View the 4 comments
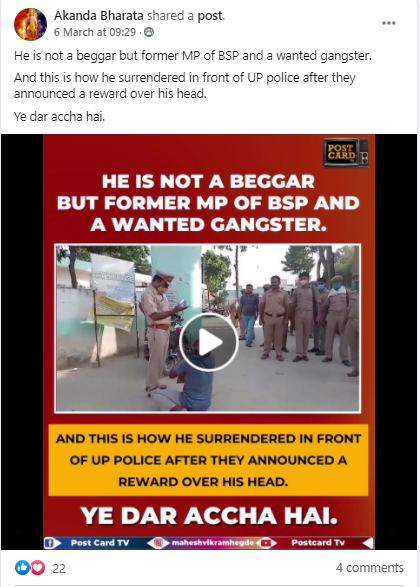 click(x=370, y=568)
